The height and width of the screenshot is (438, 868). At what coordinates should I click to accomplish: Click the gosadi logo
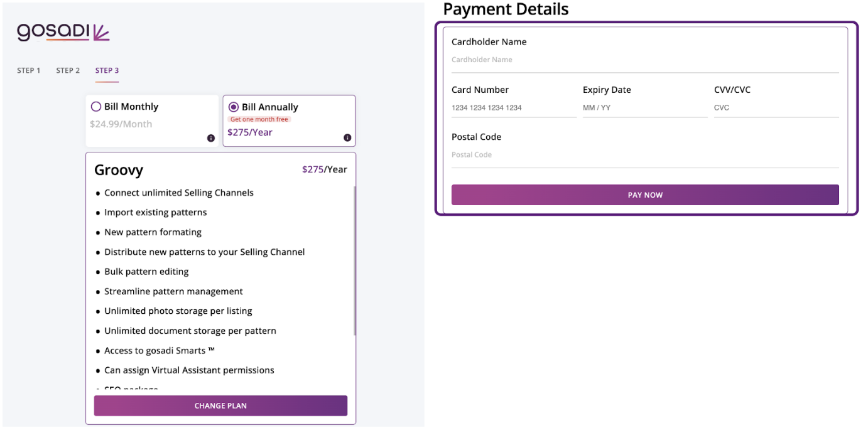(63, 32)
